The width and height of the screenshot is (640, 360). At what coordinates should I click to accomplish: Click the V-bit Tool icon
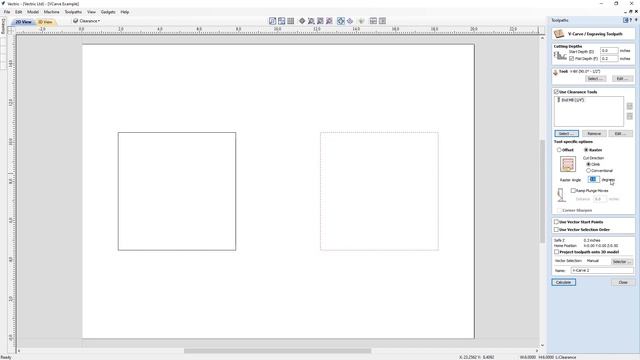click(556, 72)
